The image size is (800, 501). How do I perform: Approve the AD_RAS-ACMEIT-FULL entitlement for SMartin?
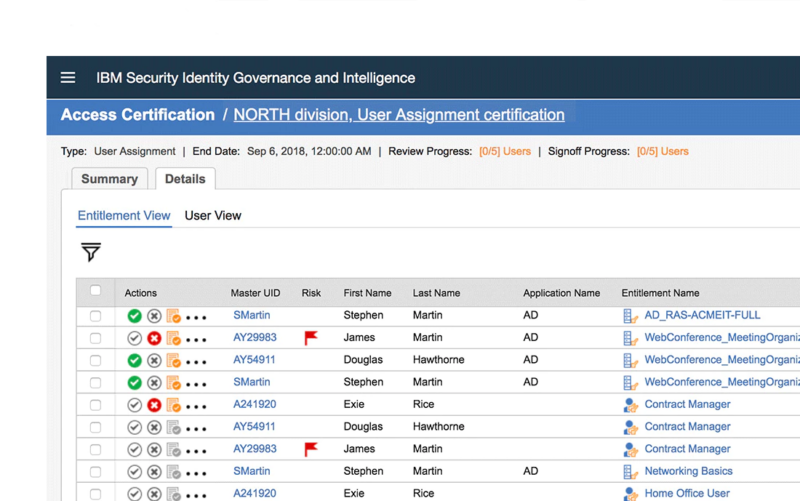134,316
